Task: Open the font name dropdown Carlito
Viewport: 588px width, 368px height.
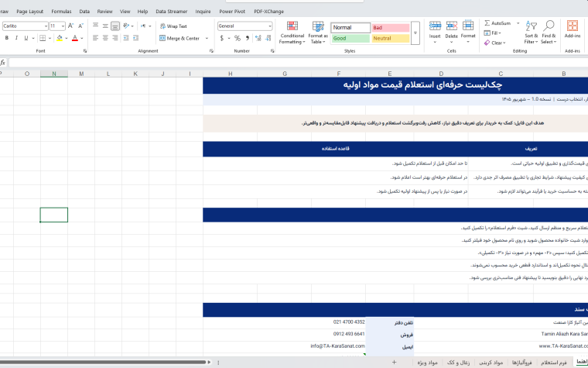Action: [46, 26]
